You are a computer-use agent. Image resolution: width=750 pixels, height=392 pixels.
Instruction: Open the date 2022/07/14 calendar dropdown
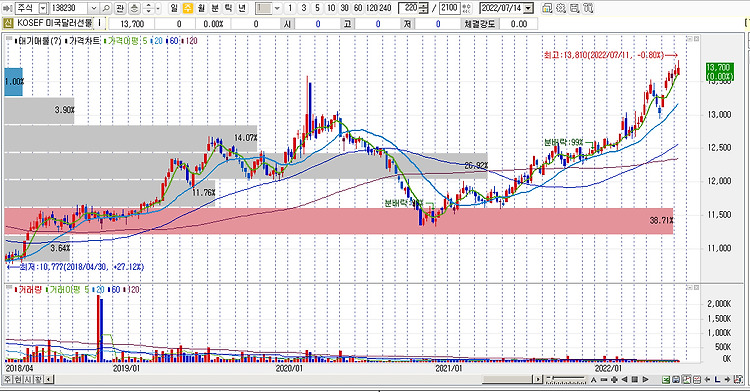(x=528, y=8)
